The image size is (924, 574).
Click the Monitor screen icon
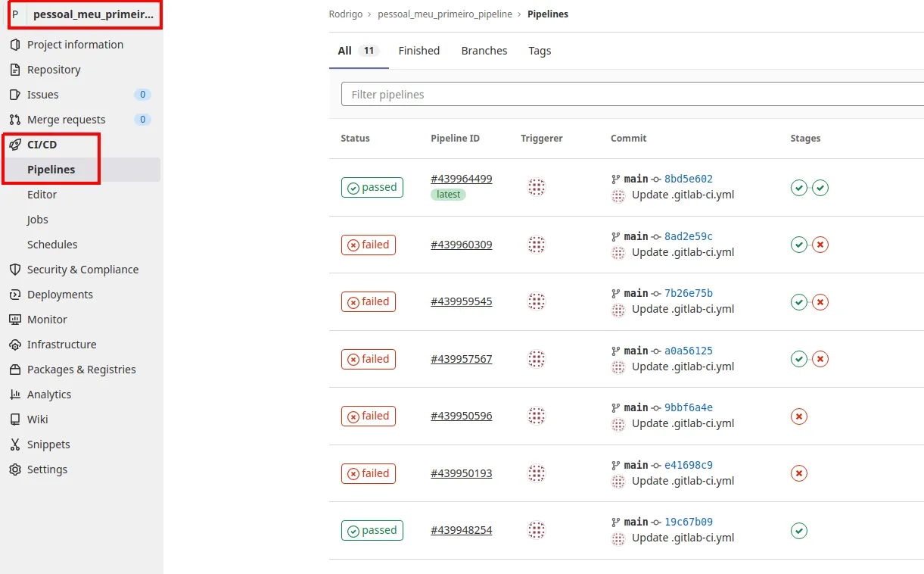[15, 320]
